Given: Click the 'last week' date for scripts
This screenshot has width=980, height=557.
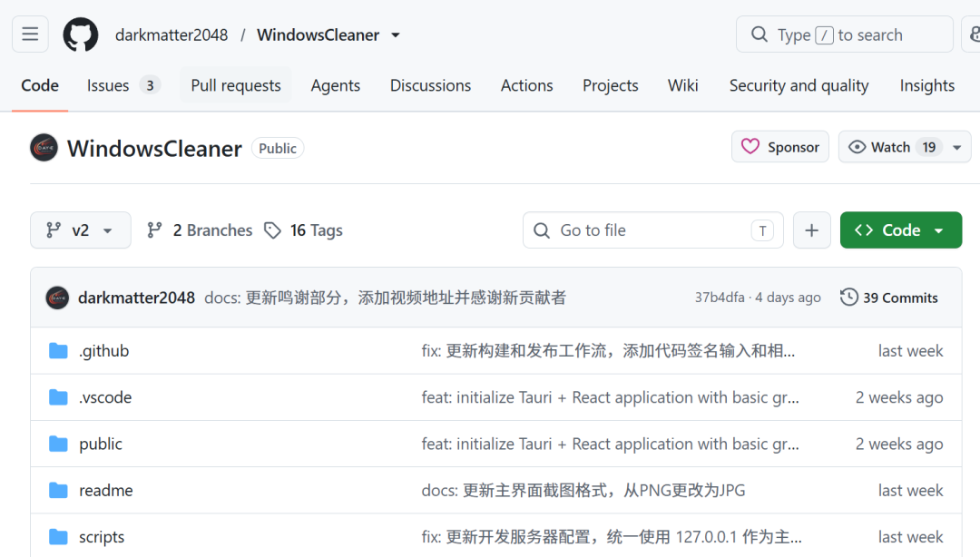Looking at the screenshot, I should 910,536.
